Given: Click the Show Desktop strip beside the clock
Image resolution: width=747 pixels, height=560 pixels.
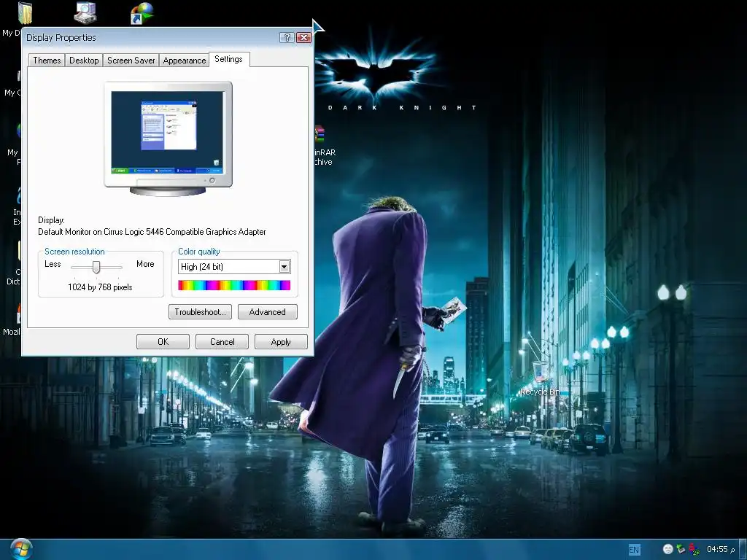Looking at the screenshot, I should pos(742,550).
